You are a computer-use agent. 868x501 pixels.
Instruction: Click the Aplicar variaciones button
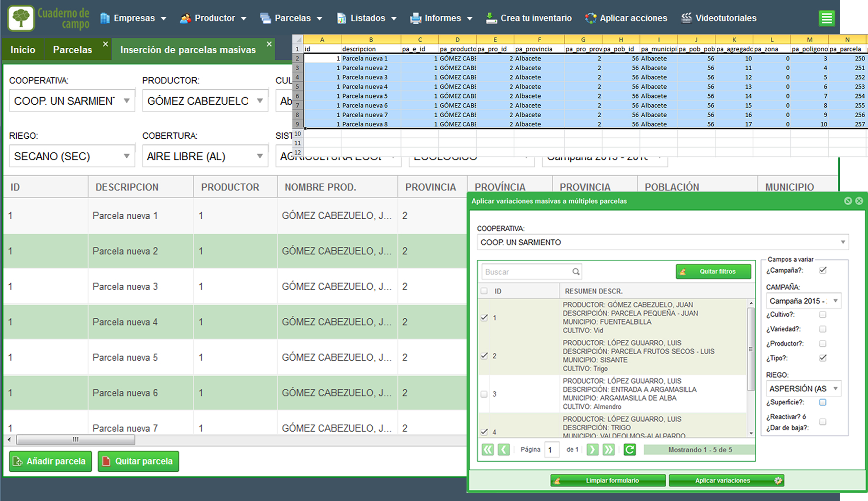[x=726, y=480]
